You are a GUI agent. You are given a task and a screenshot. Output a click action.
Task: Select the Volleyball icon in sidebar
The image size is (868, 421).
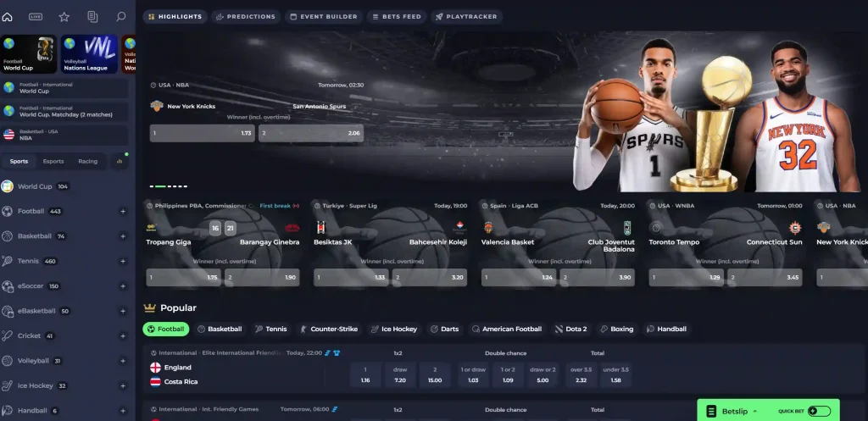[x=7, y=361]
